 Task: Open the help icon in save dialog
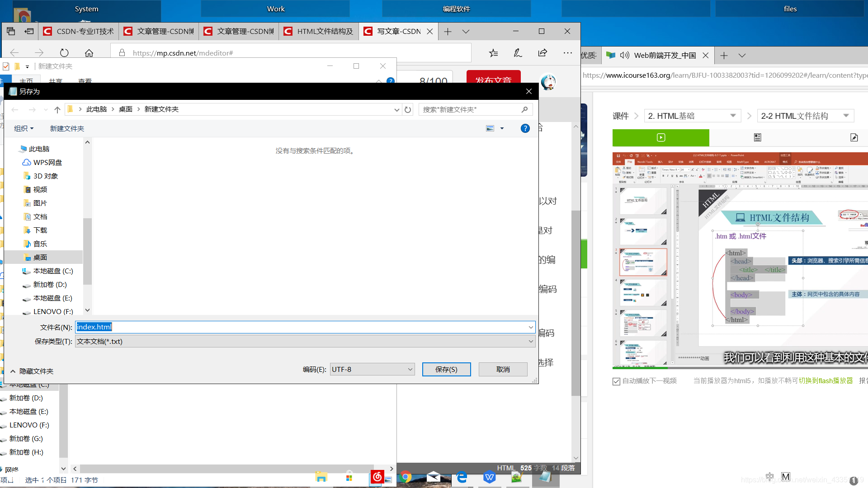tap(525, 128)
